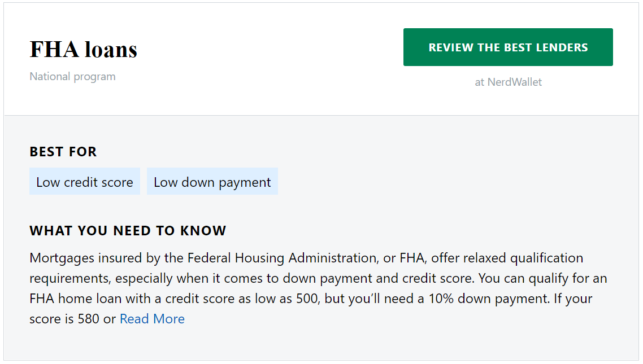Click the What You Need To Know heading
The height and width of the screenshot is (364, 643).
(x=128, y=230)
